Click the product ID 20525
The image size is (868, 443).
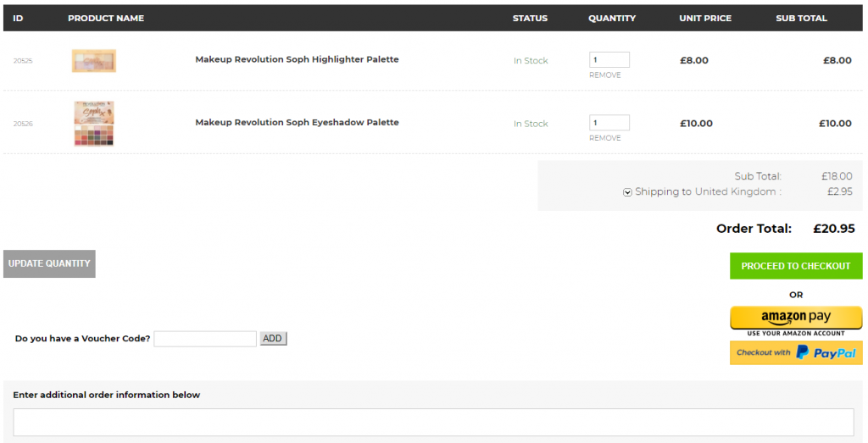pyautogui.click(x=23, y=61)
